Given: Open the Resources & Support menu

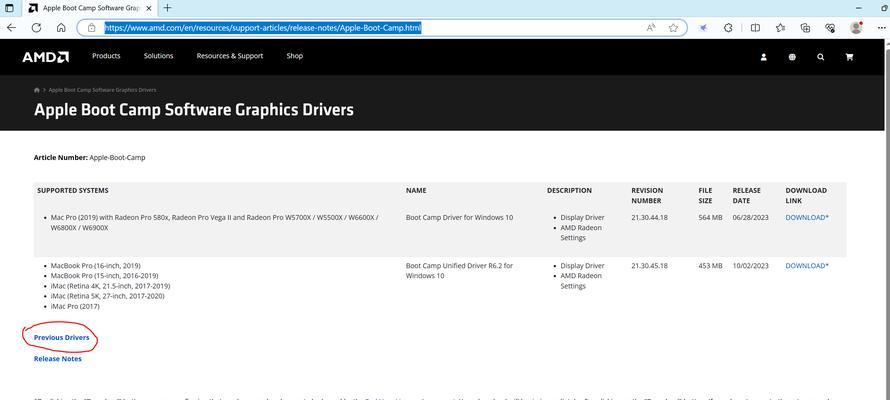Looking at the screenshot, I should 230,56.
